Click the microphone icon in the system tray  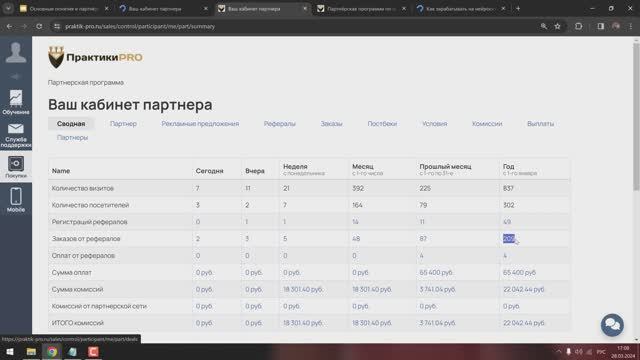(568, 351)
